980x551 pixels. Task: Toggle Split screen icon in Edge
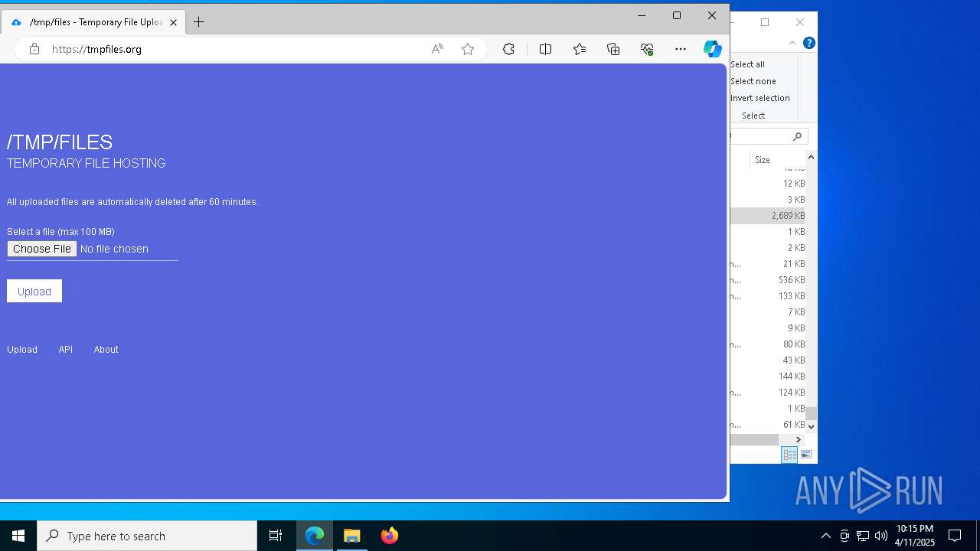545,49
